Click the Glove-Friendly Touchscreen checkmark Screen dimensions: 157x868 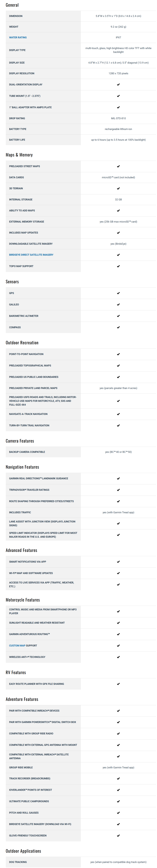(x=118, y=836)
